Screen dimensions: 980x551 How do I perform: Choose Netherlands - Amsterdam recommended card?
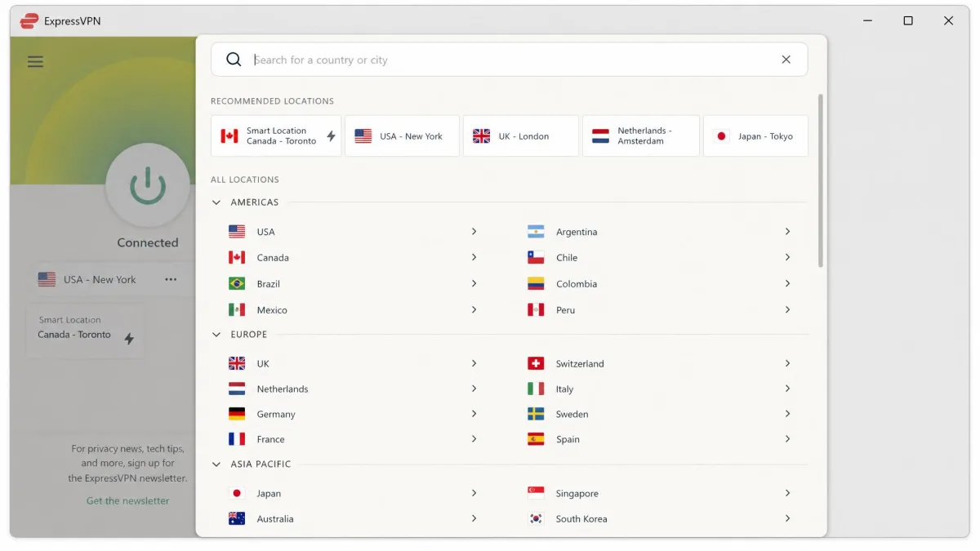[641, 136]
